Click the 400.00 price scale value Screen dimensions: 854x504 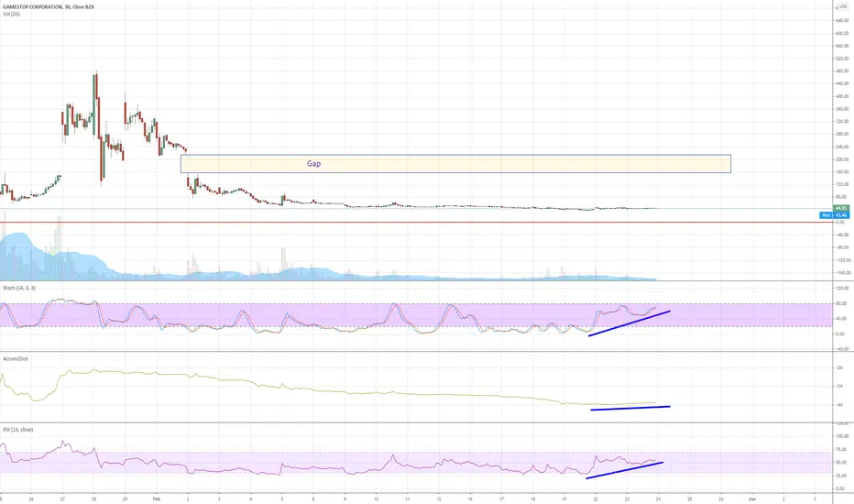pyautogui.click(x=843, y=96)
